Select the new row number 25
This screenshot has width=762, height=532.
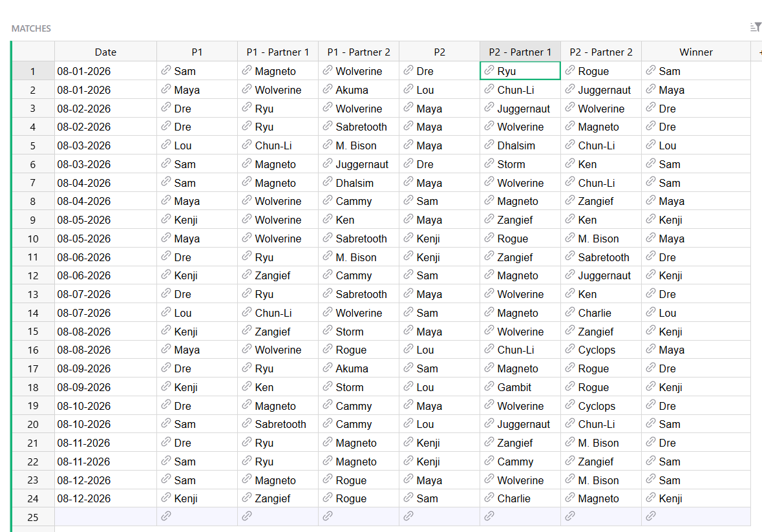pyautogui.click(x=32, y=517)
